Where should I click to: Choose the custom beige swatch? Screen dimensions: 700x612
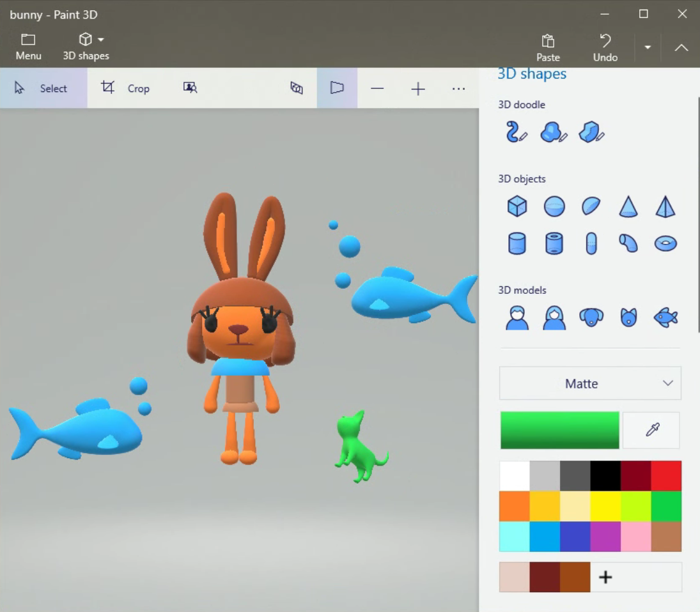pyautogui.click(x=514, y=578)
